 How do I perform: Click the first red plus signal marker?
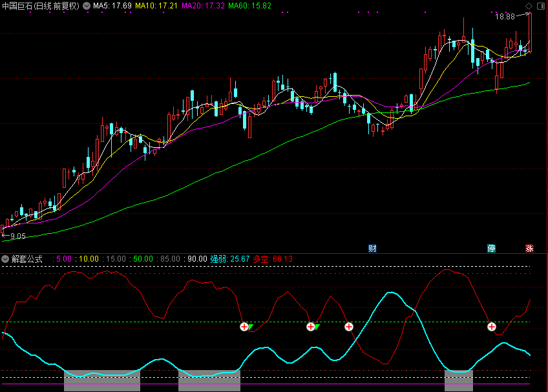click(244, 327)
